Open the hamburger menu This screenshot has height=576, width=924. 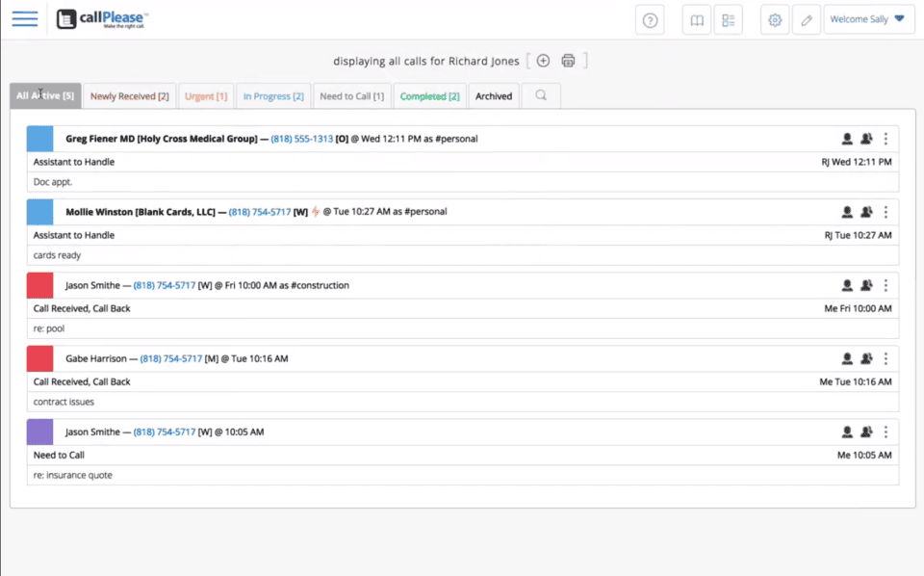pos(25,19)
